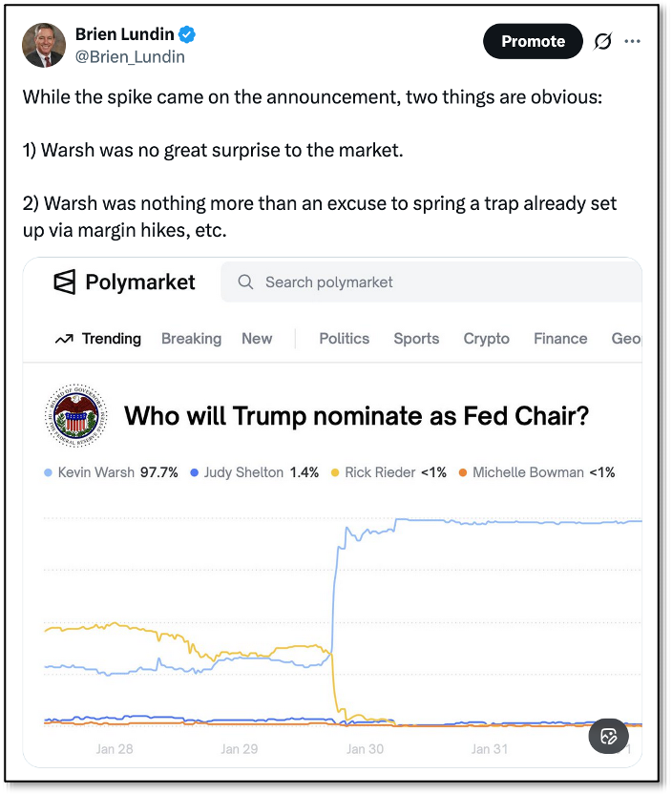Select the Kevin Warsh legend color dot
The image size is (672, 794).
coord(49,472)
